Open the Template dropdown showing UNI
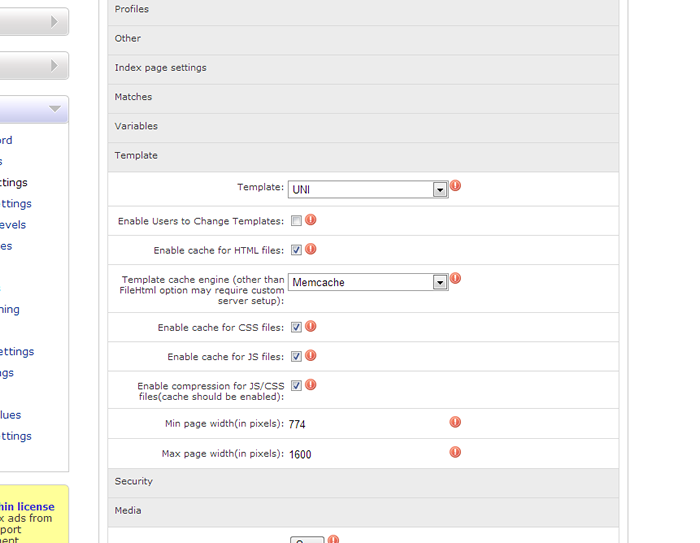The width and height of the screenshot is (700, 543). [x=368, y=189]
